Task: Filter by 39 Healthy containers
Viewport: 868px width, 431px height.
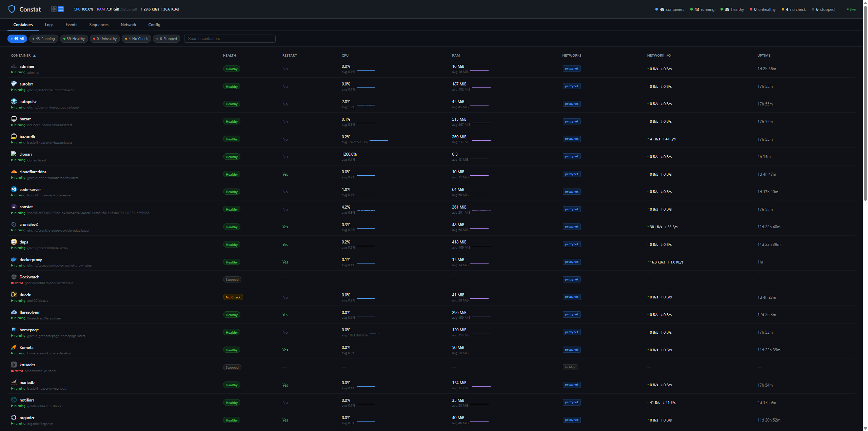Action: 74,39
